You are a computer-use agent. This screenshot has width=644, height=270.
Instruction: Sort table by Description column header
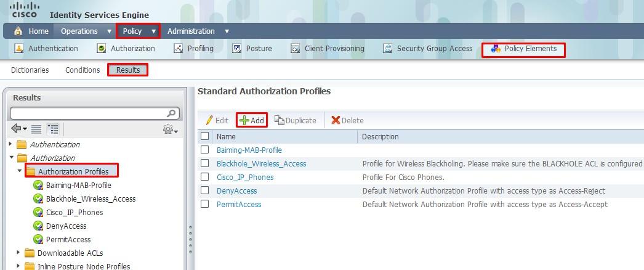point(380,136)
